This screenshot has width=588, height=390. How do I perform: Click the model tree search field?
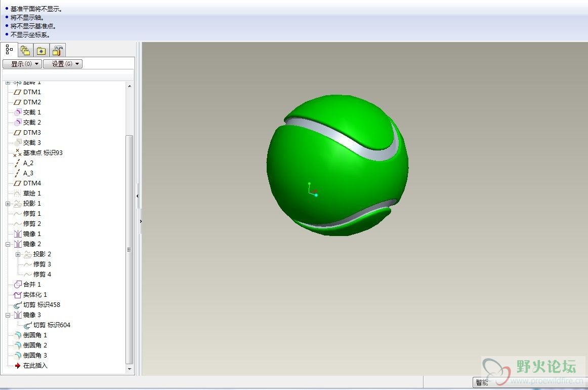68,74
